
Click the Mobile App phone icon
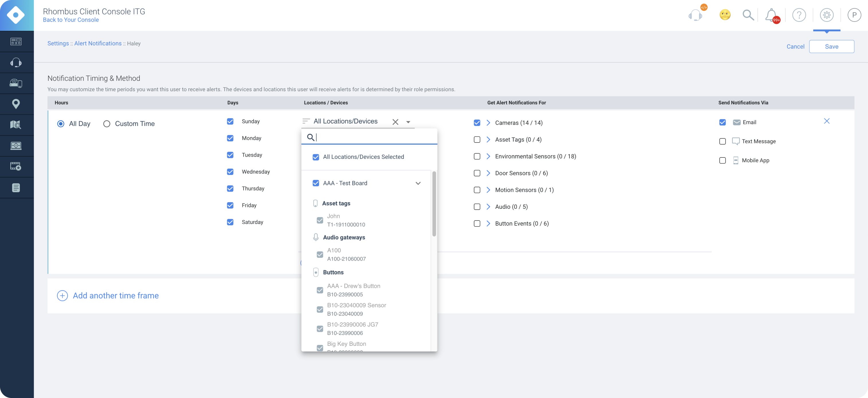tap(736, 161)
